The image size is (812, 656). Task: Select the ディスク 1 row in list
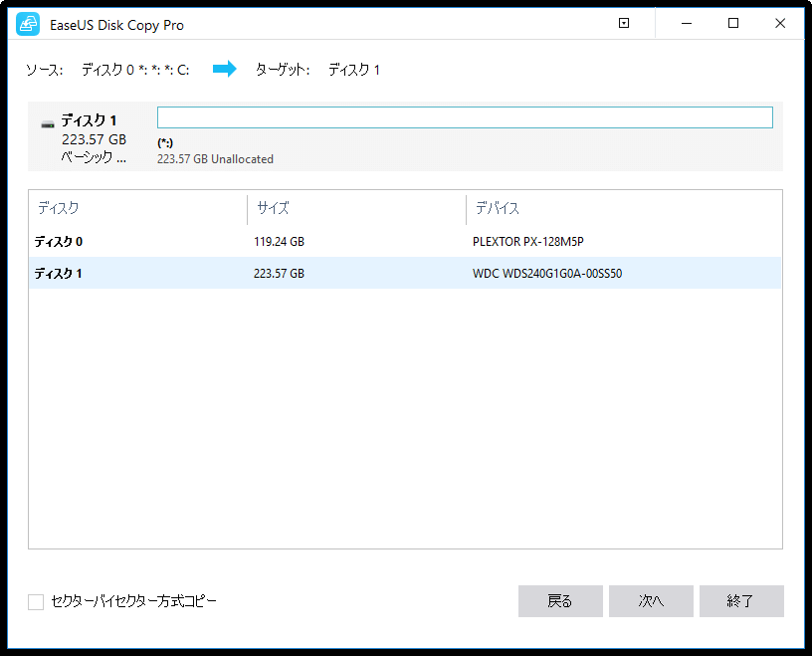click(x=405, y=273)
